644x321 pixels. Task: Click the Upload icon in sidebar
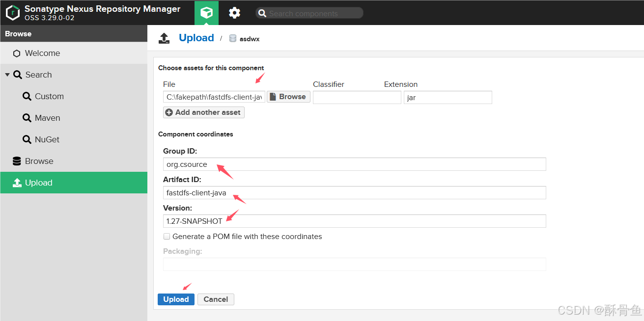17,183
